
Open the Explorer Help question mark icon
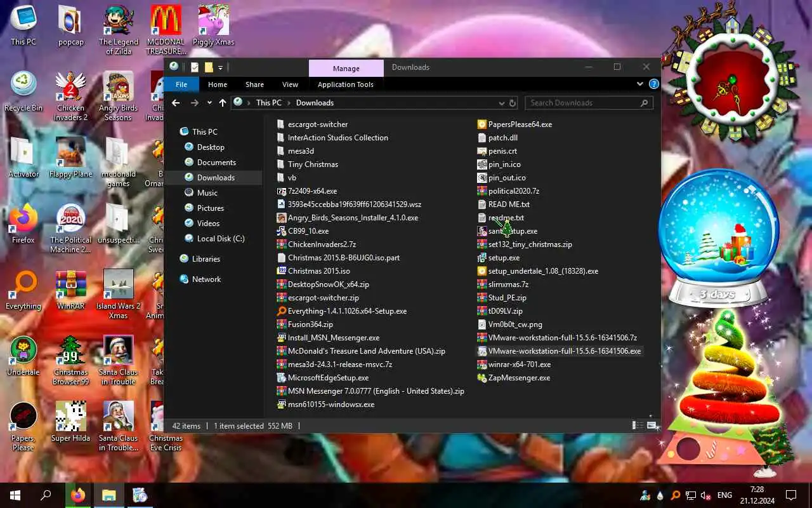tap(654, 84)
